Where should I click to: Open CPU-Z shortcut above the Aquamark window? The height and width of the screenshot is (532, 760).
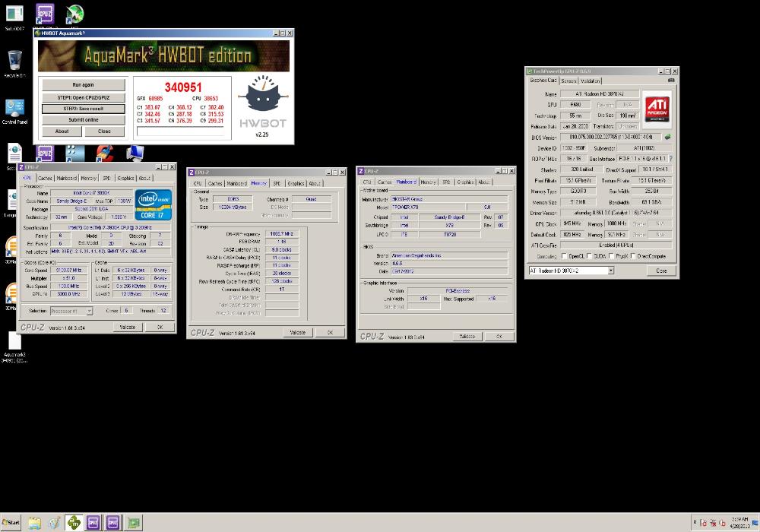[45, 14]
